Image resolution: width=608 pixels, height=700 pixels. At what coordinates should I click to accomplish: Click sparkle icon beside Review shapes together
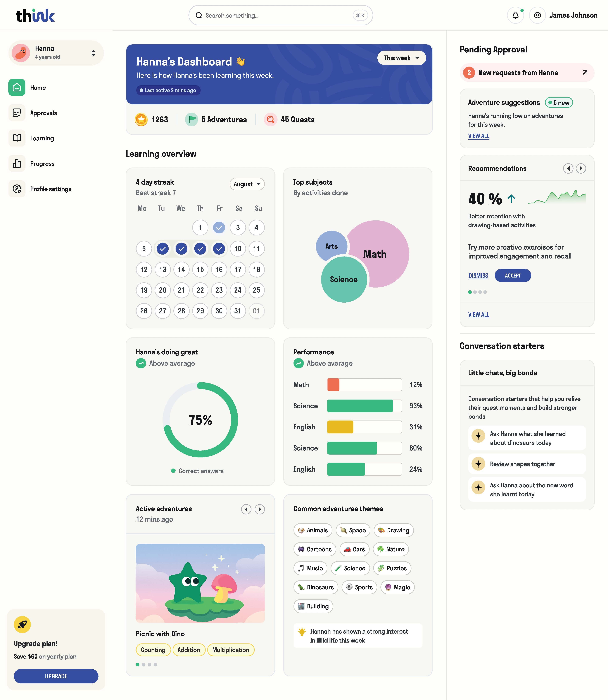pos(478,464)
